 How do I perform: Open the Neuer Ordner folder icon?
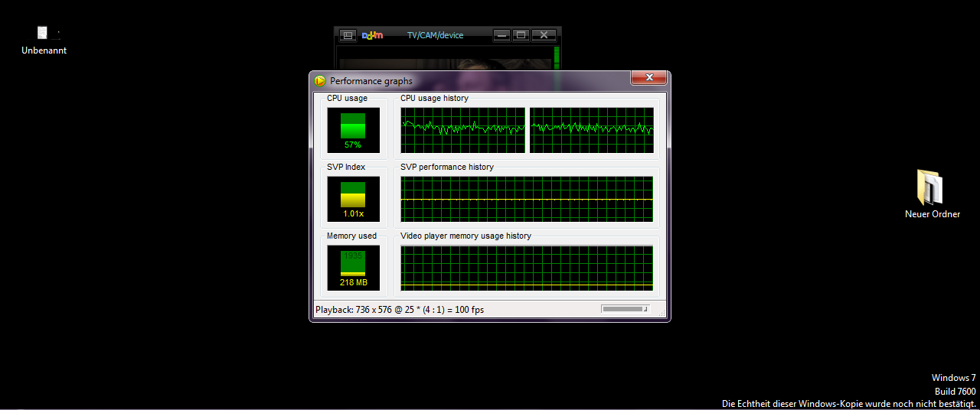click(931, 188)
